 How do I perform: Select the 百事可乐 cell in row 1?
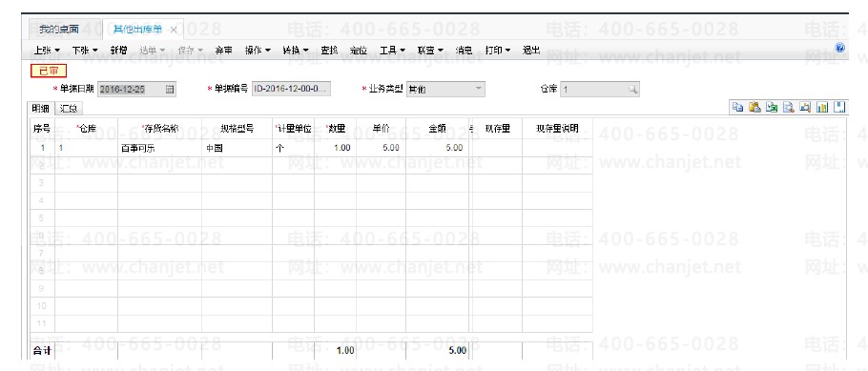tap(159, 148)
